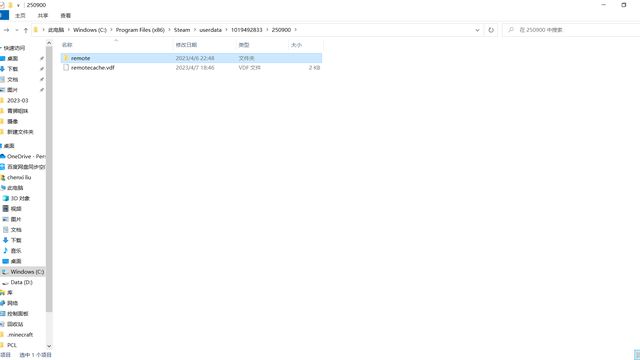Viewport: 640px width, 360px height.
Task: Refresh the current folder view
Action: tap(491, 30)
